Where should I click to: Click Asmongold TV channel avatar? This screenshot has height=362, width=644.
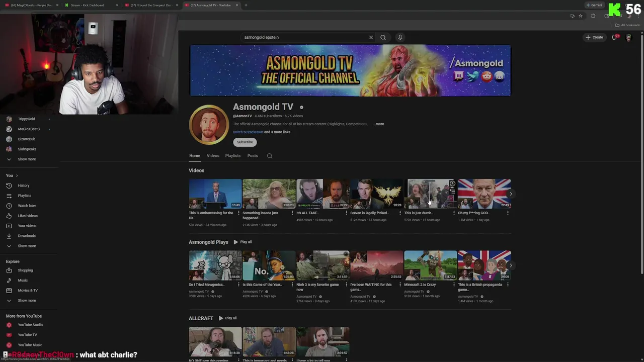point(208,125)
